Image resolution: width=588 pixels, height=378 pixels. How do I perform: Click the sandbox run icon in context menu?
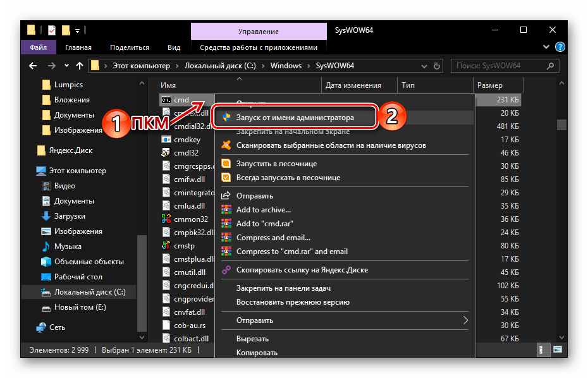(226, 164)
